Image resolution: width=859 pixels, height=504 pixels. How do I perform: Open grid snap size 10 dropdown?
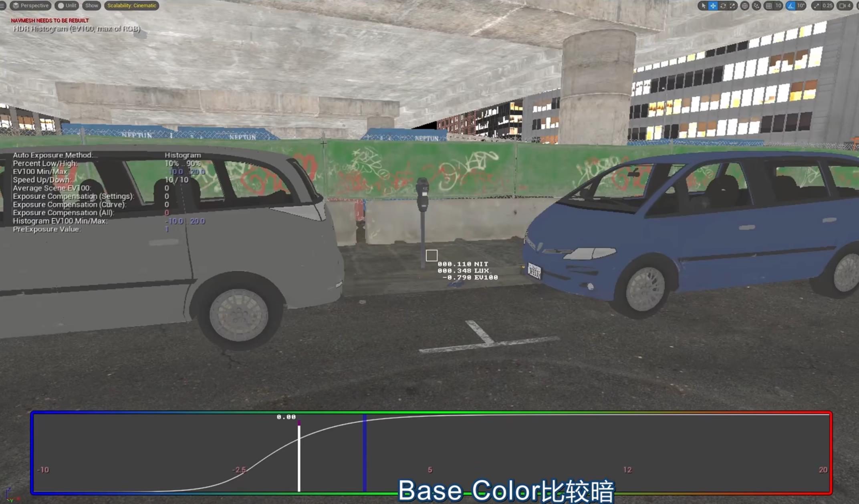[x=778, y=6]
